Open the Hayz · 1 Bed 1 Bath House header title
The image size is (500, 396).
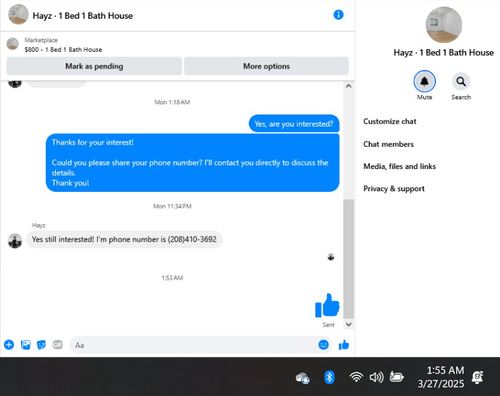pyautogui.click(x=83, y=16)
